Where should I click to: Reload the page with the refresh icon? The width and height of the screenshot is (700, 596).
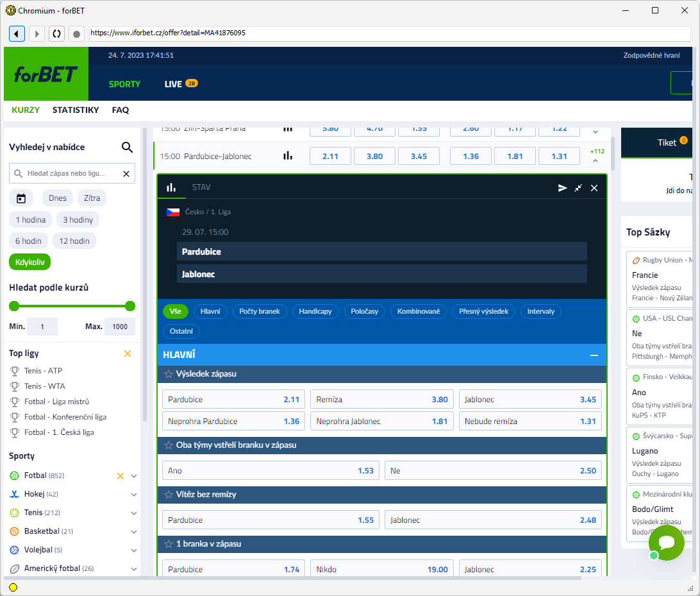pyautogui.click(x=56, y=33)
